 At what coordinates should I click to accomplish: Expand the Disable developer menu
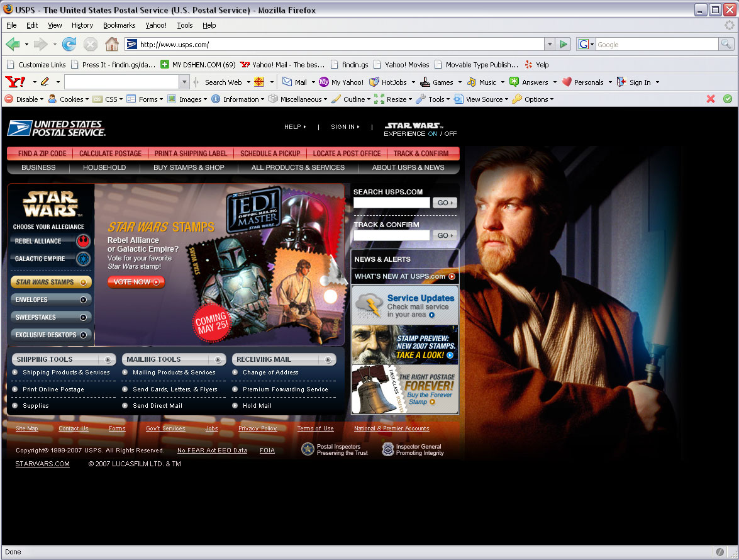pos(23,99)
